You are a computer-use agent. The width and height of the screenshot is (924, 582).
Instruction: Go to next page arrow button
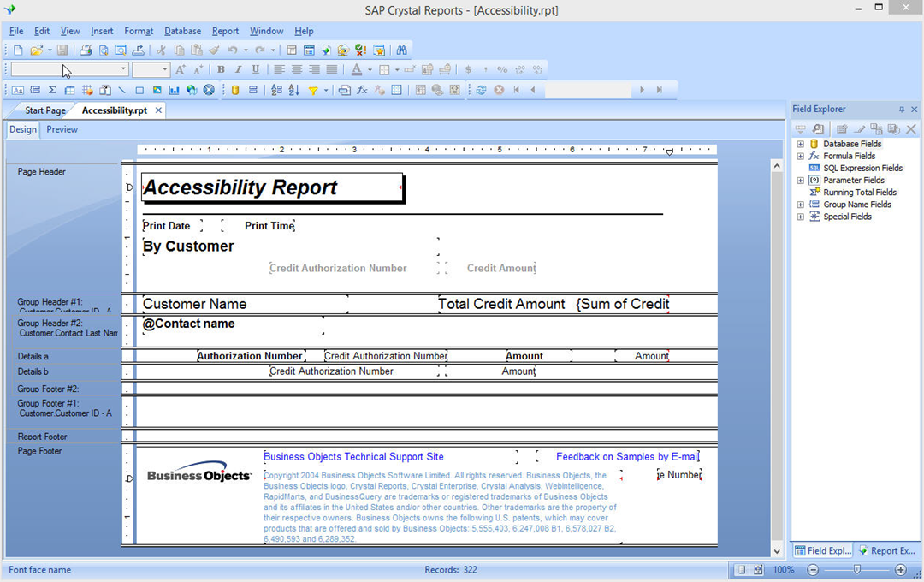click(642, 90)
